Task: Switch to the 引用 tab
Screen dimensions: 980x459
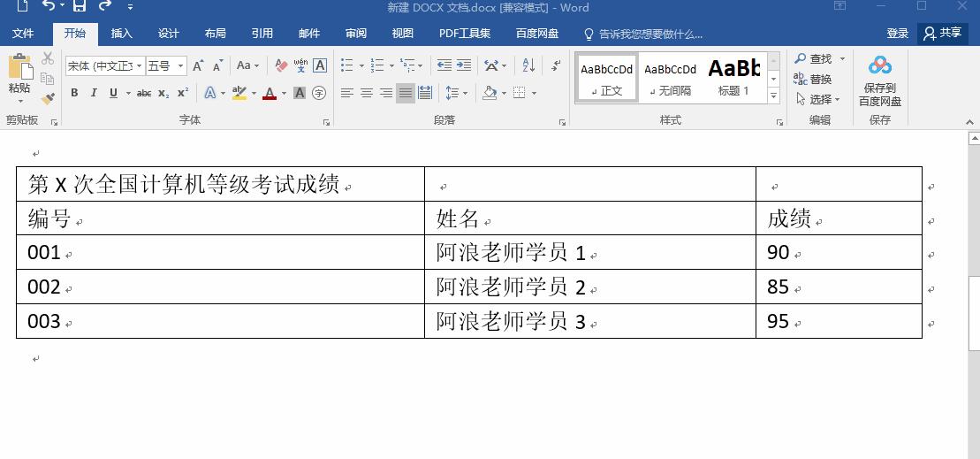Action: (x=262, y=34)
